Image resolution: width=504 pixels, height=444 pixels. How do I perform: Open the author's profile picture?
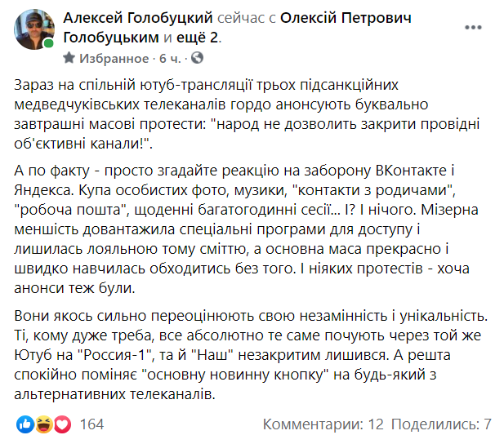[x=33, y=28]
